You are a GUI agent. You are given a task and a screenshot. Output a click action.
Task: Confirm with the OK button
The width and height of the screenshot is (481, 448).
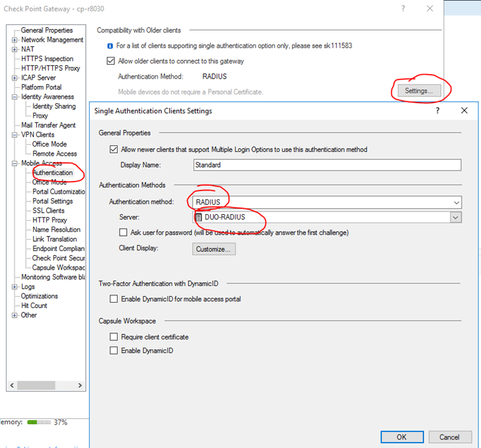coord(402,437)
